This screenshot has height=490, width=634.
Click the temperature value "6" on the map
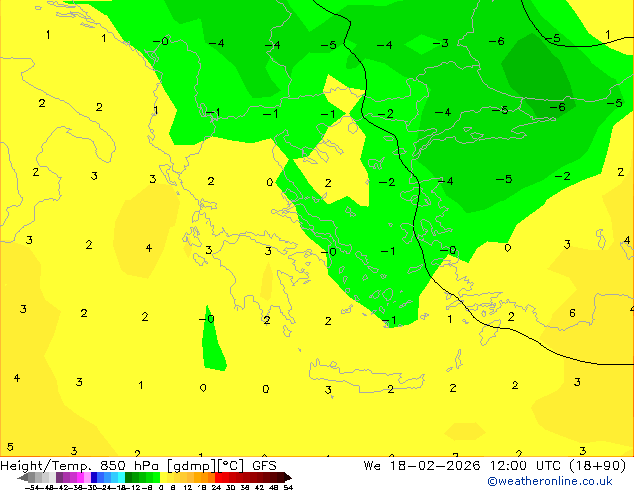(x=572, y=313)
